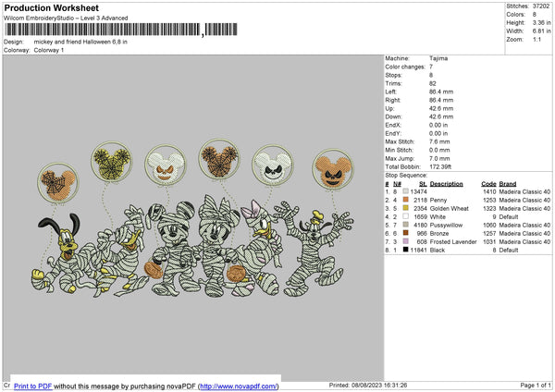Click the 'Golden Wheat' description cell
Screen dimensions: 555x392
450,208
